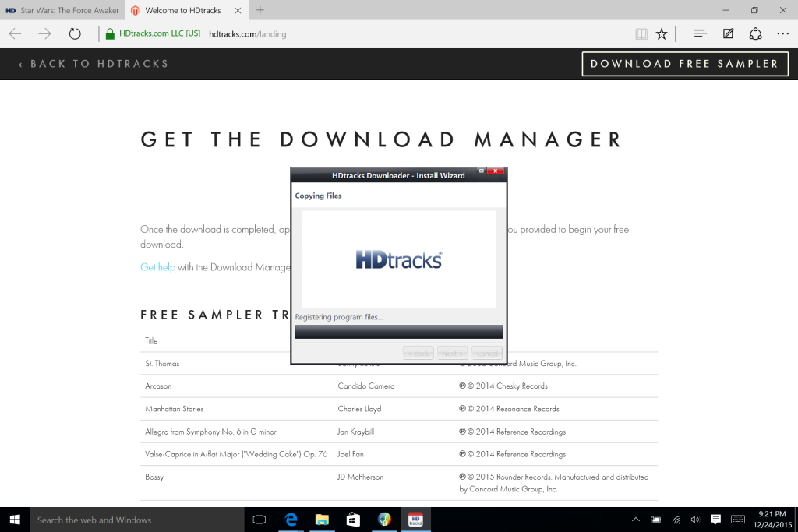Go back to HDtracks via header link
The image size is (798, 532).
(94, 64)
